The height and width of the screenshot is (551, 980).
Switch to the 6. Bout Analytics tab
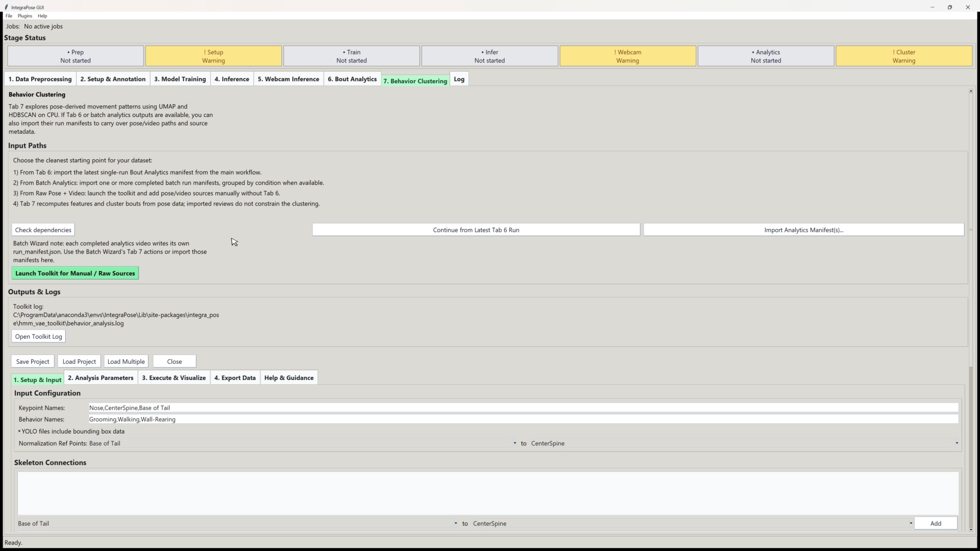point(352,79)
